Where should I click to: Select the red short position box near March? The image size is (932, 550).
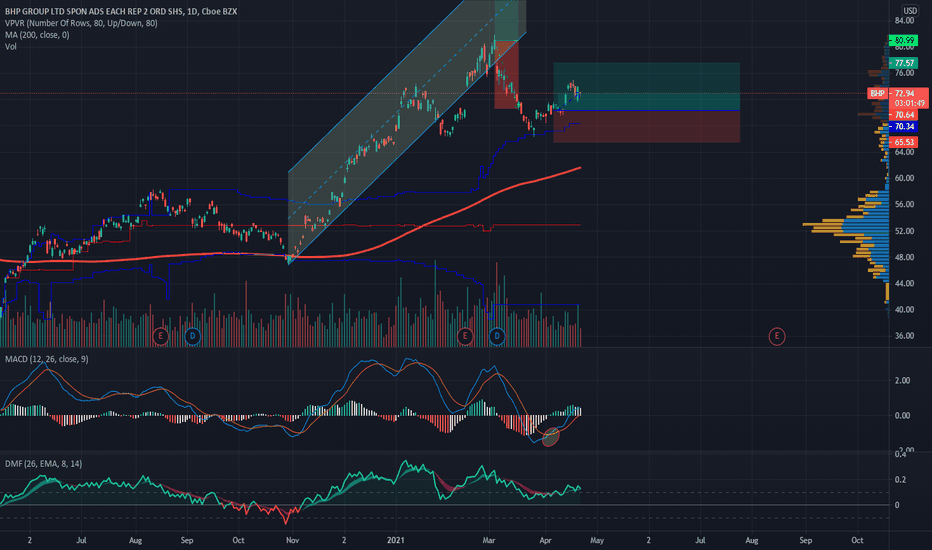[506, 74]
